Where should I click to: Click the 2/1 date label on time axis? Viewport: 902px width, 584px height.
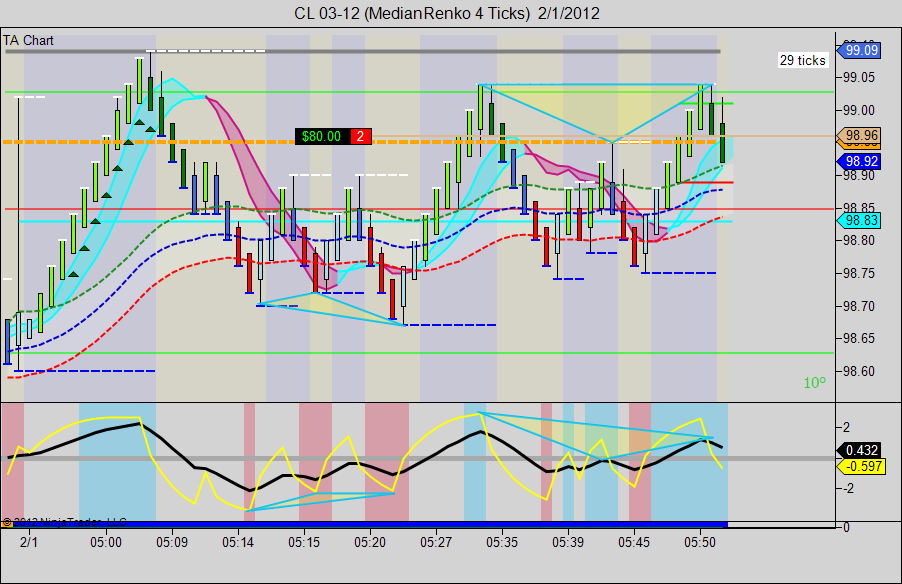coord(29,543)
